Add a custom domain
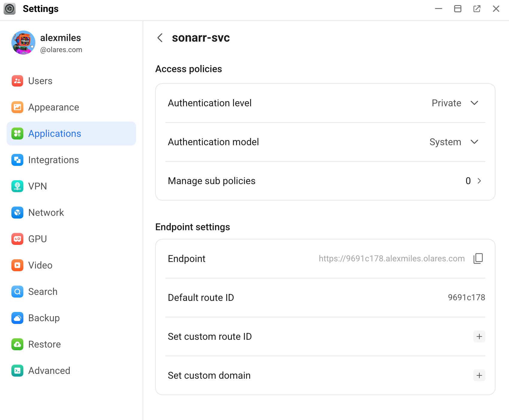This screenshot has height=420, width=509. coord(479,375)
